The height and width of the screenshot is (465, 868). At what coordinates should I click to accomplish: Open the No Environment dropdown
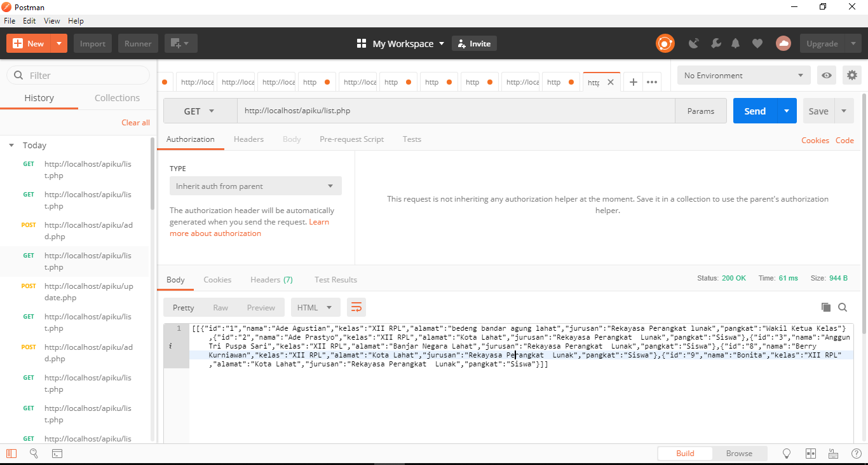tap(743, 75)
